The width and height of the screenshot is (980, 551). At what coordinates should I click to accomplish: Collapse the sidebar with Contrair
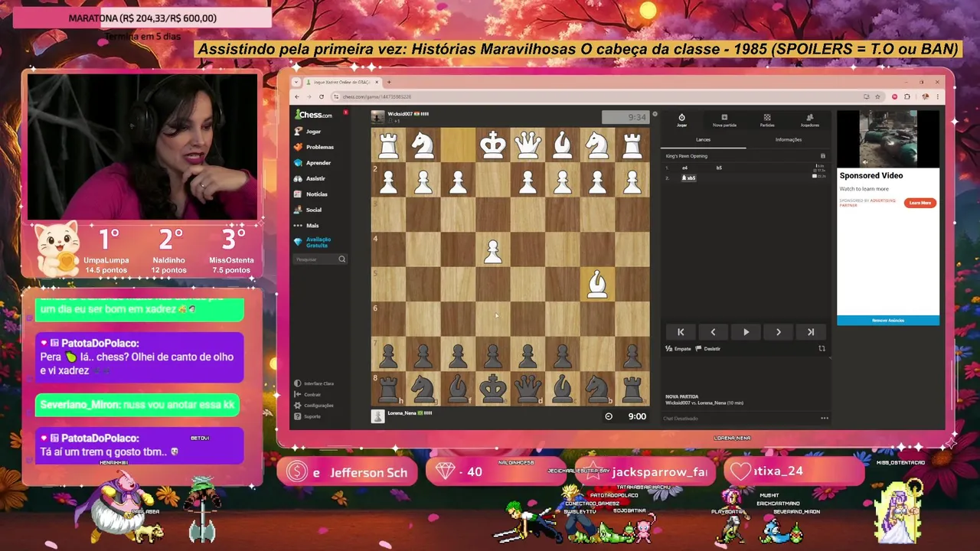coord(308,394)
